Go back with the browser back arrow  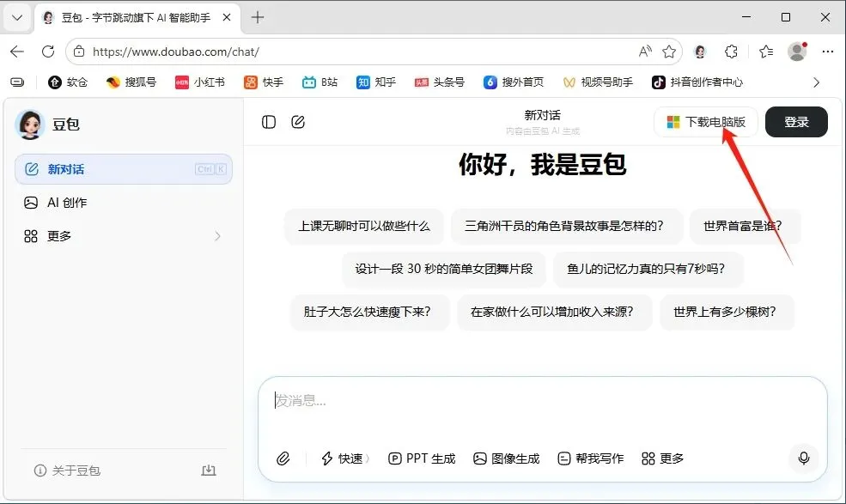point(17,52)
